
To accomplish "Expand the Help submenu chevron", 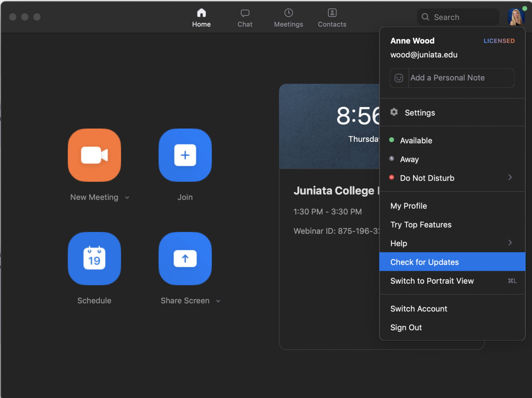I will coord(510,243).
